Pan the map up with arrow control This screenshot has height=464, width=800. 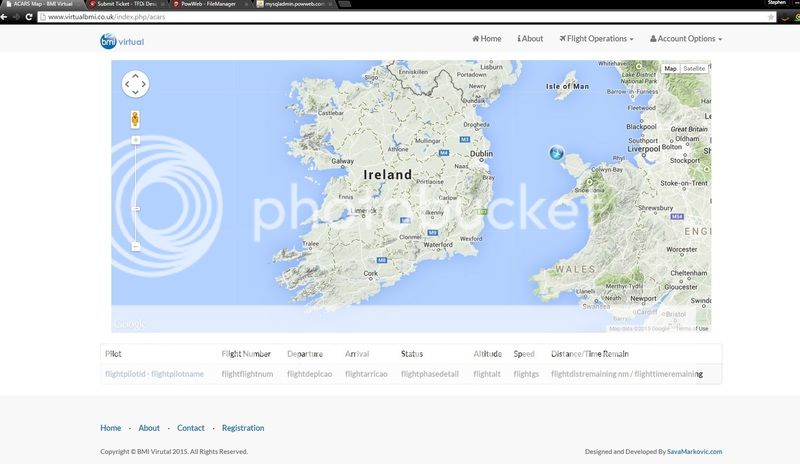pyautogui.click(x=136, y=76)
